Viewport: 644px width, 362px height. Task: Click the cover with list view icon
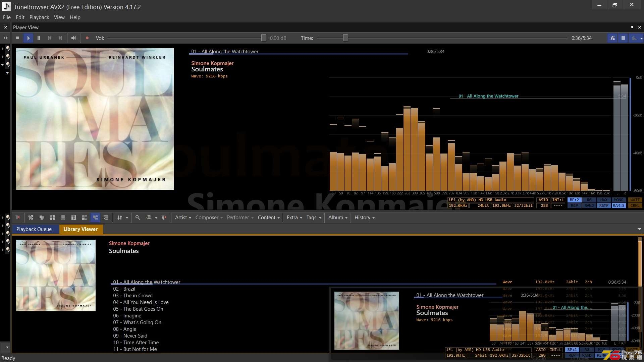tap(85, 218)
